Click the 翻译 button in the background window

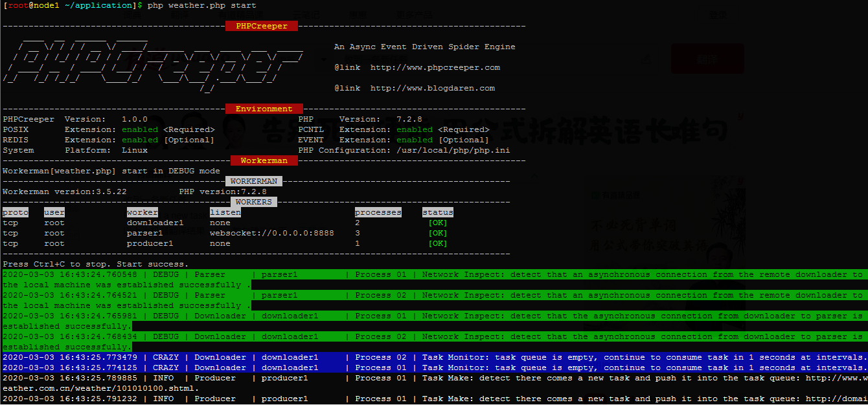pyautogui.click(x=707, y=60)
